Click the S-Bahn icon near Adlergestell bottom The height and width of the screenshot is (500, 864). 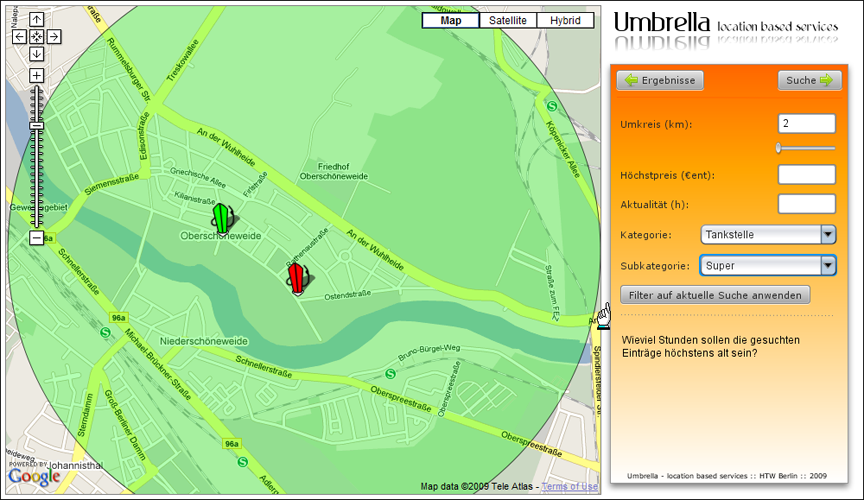pyautogui.click(x=242, y=463)
